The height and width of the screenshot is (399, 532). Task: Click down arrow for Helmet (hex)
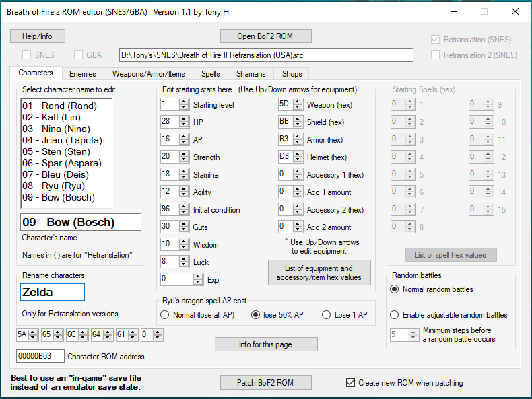(x=298, y=159)
